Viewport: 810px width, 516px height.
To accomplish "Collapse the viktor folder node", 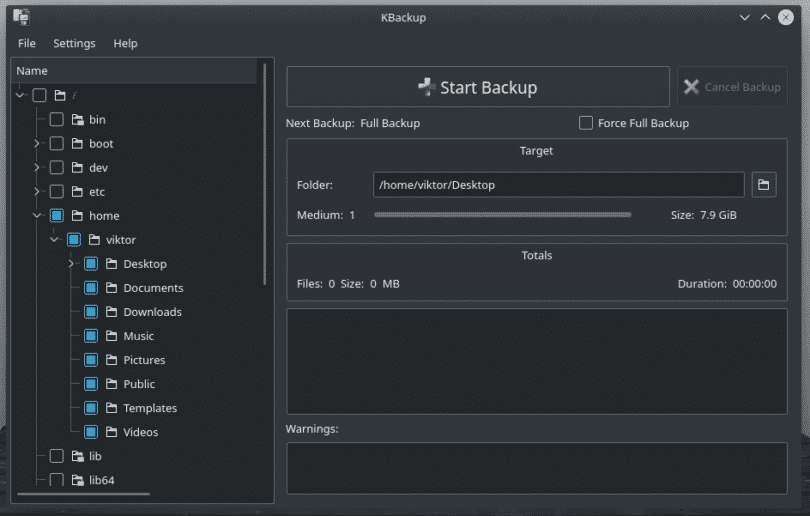I will pyautogui.click(x=54, y=240).
